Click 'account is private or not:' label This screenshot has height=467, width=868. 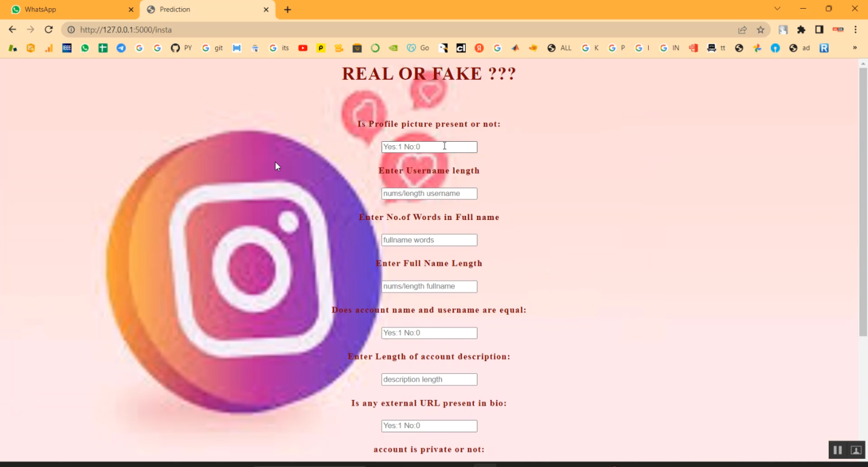tap(429, 450)
